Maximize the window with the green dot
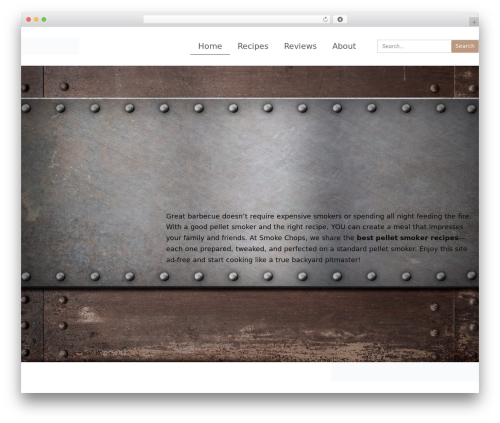This screenshot has width=500, height=423. pyautogui.click(x=44, y=19)
